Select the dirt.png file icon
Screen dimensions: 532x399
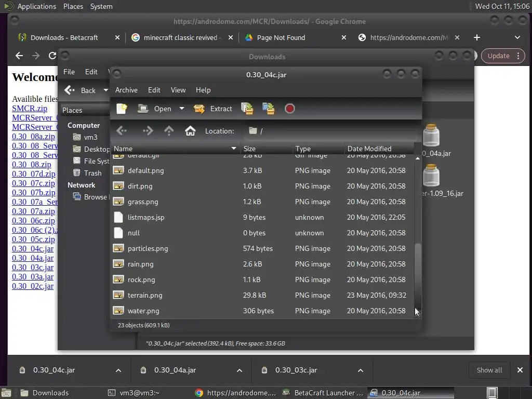pos(118,186)
